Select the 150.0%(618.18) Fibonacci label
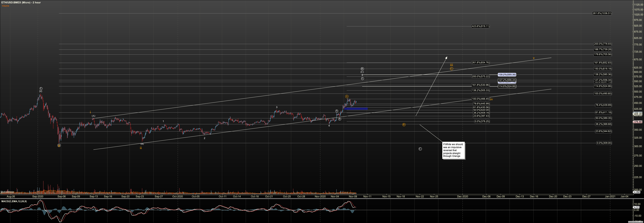 [x=603, y=69]
